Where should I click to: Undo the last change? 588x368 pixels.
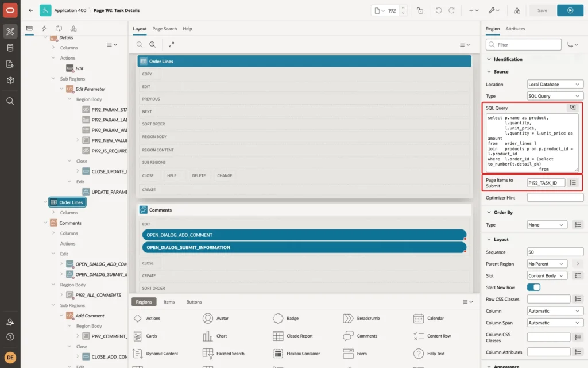click(x=438, y=10)
